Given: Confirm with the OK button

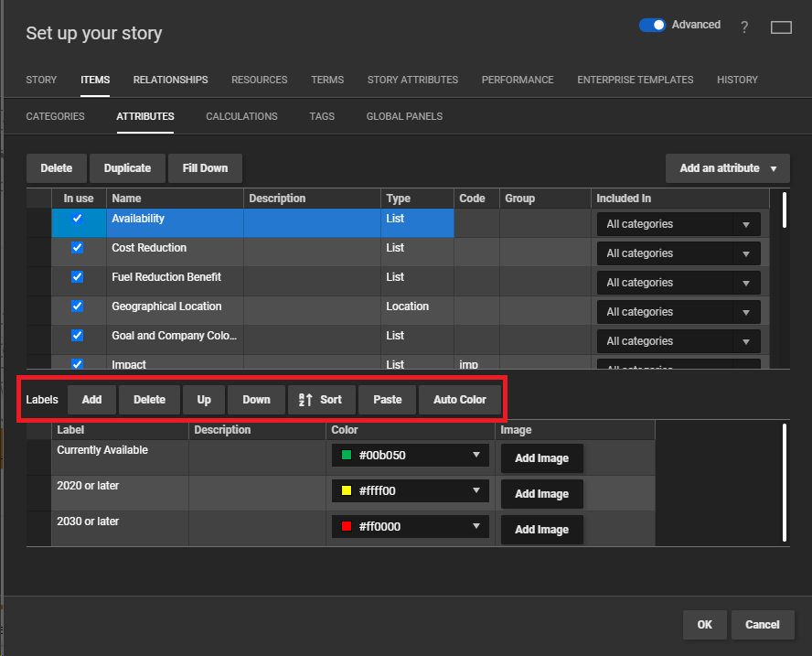Looking at the screenshot, I should [704, 624].
